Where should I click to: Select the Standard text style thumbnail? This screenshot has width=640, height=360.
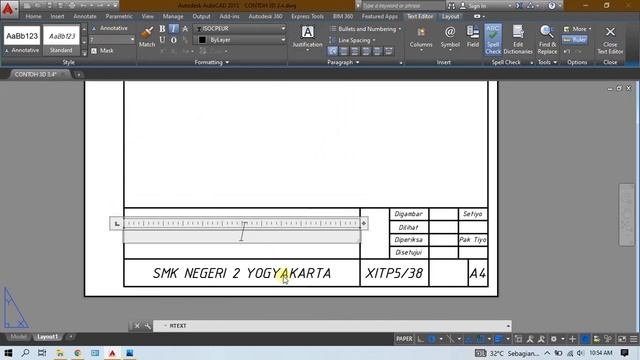point(61,40)
